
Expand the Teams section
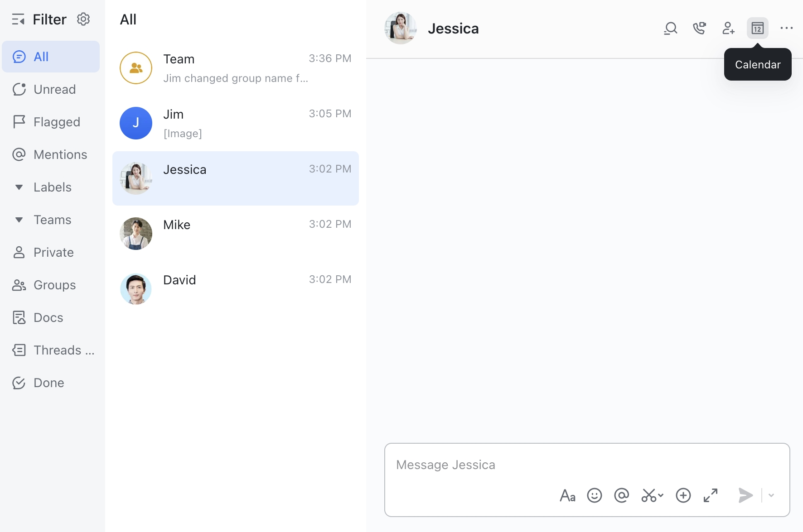coord(19,220)
